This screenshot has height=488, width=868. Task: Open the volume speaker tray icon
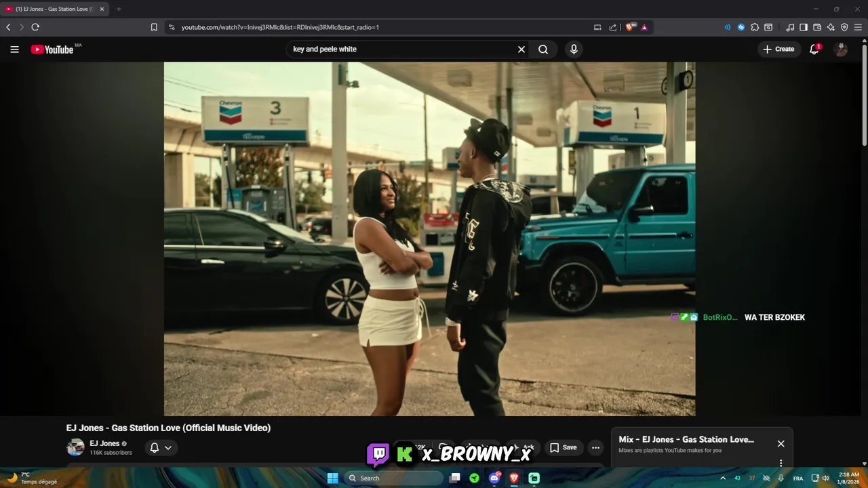825,478
